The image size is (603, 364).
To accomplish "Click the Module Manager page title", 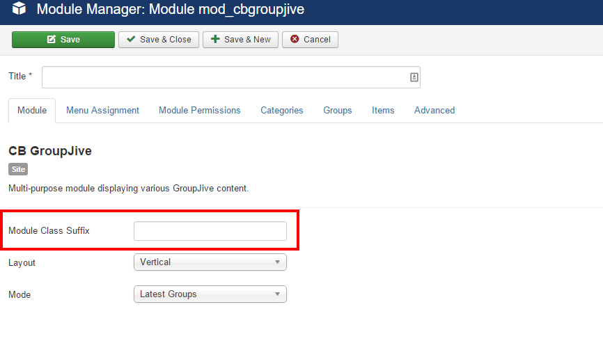I will (x=171, y=9).
